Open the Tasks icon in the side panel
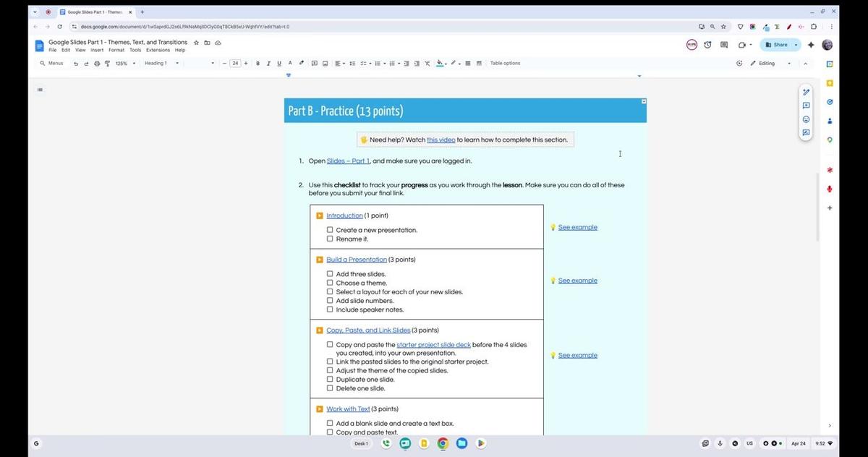The image size is (868, 457). tap(830, 102)
